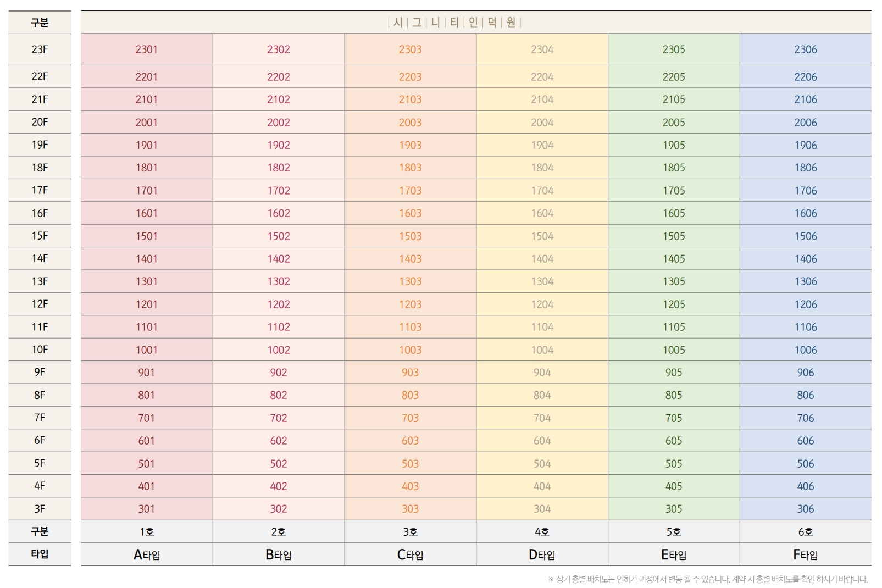Select the 14F row label

(40, 258)
